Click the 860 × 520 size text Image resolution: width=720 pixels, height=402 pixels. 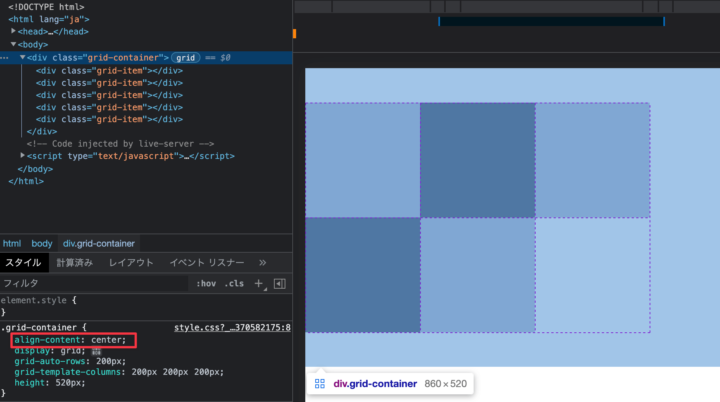point(445,384)
